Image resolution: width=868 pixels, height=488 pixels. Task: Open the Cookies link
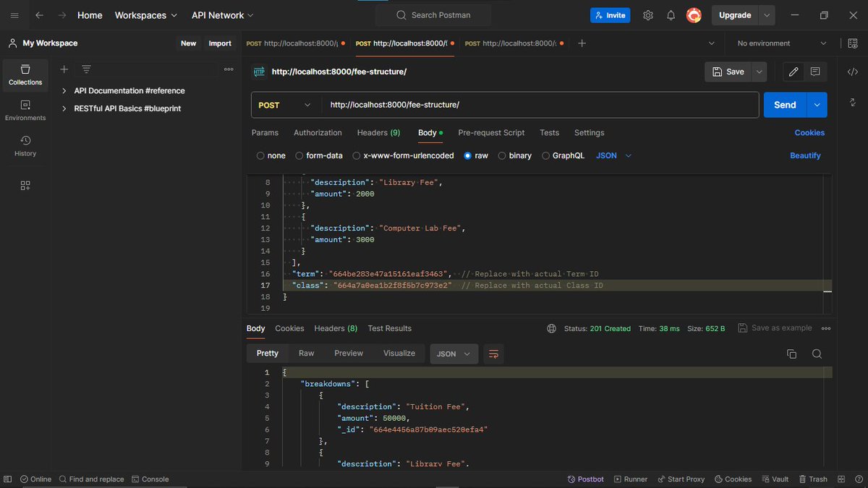(x=809, y=133)
